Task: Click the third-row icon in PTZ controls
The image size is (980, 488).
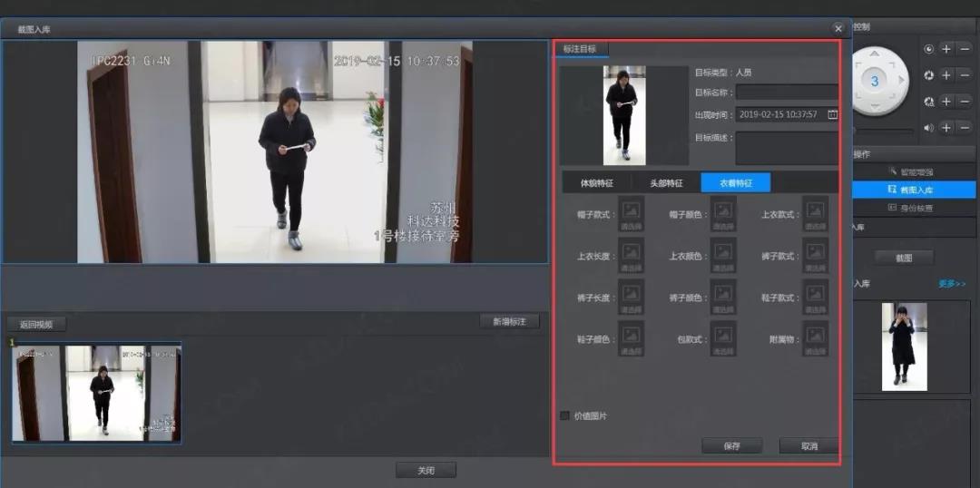Action: pos(929,102)
